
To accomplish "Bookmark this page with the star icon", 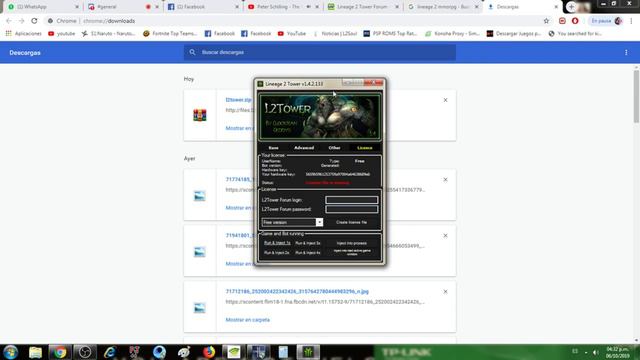I will click(546, 21).
